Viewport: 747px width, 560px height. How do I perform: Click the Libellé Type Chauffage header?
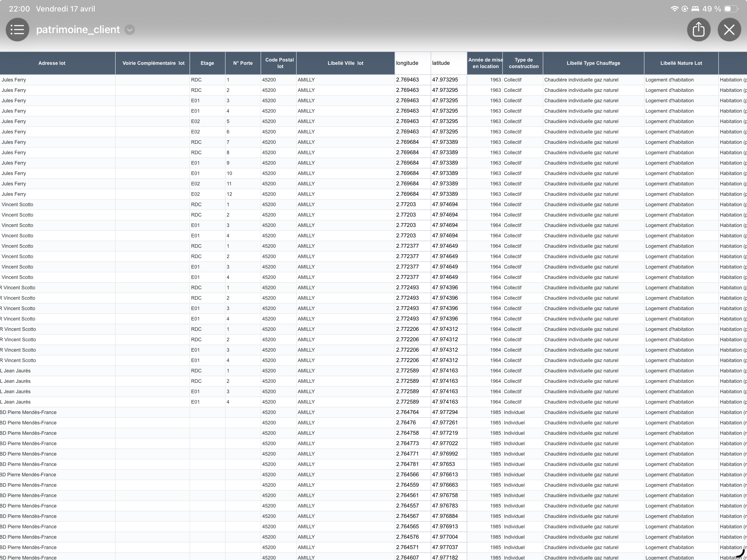(593, 63)
